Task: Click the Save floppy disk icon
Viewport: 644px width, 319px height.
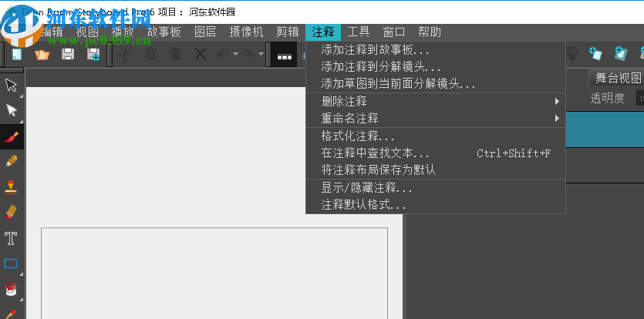Action: 68,54
